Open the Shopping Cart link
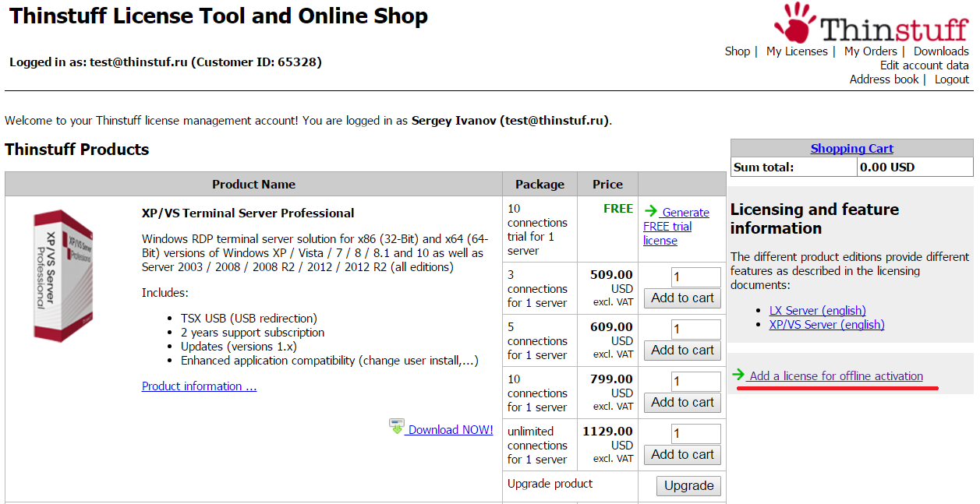This screenshot has width=980, height=504. (x=852, y=148)
